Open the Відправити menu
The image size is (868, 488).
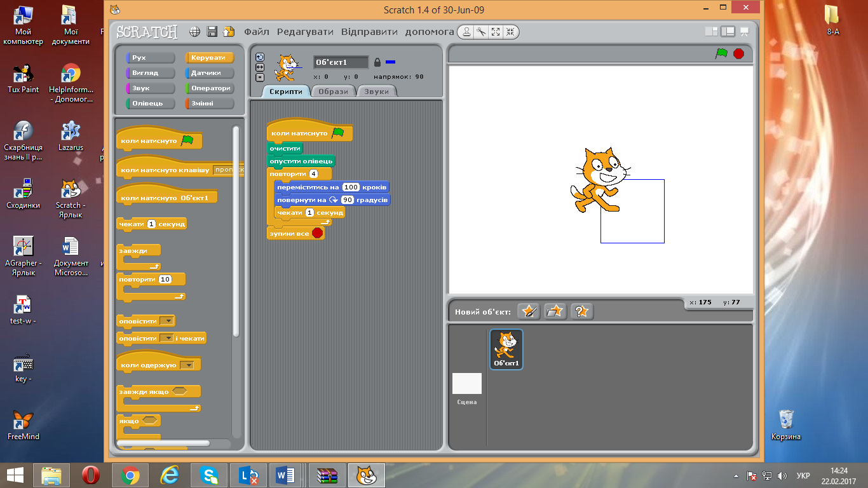coord(369,32)
